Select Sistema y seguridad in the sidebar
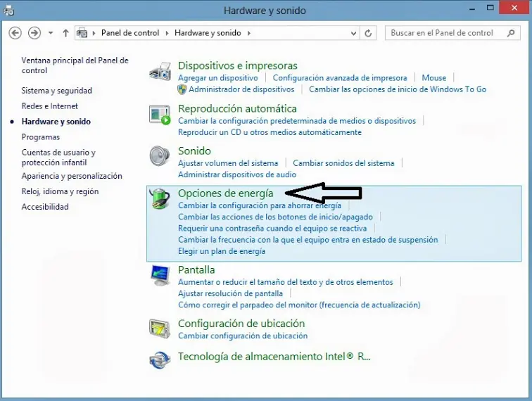The height and width of the screenshot is (401, 532). pos(57,91)
